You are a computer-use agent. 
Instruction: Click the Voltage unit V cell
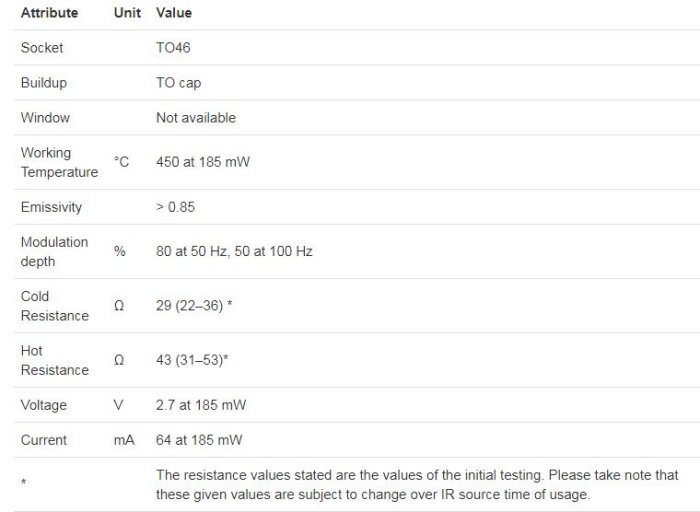pos(120,405)
